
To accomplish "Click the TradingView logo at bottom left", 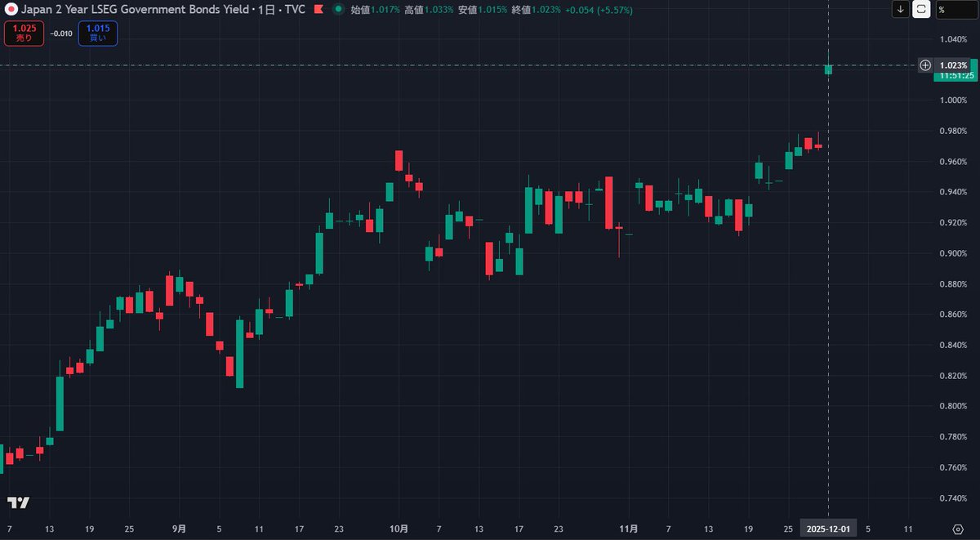I will coord(18,502).
